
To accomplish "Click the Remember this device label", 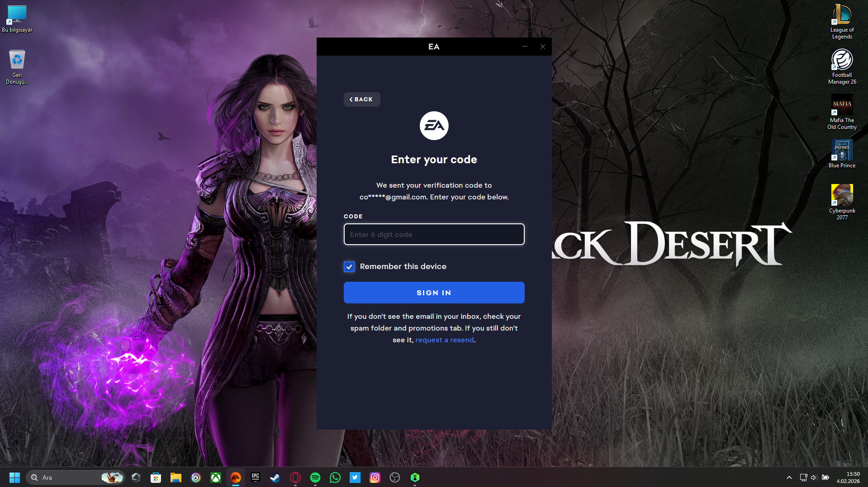I will click(x=403, y=267).
